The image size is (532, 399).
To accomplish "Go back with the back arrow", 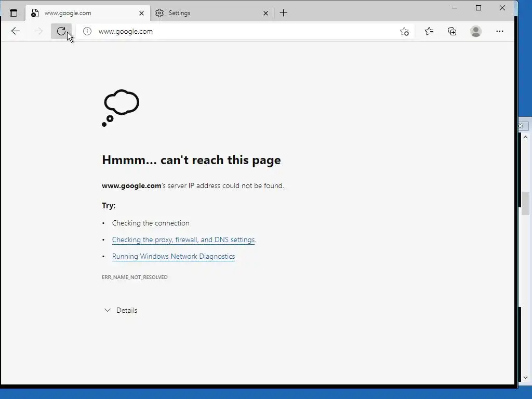I will coord(16,31).
